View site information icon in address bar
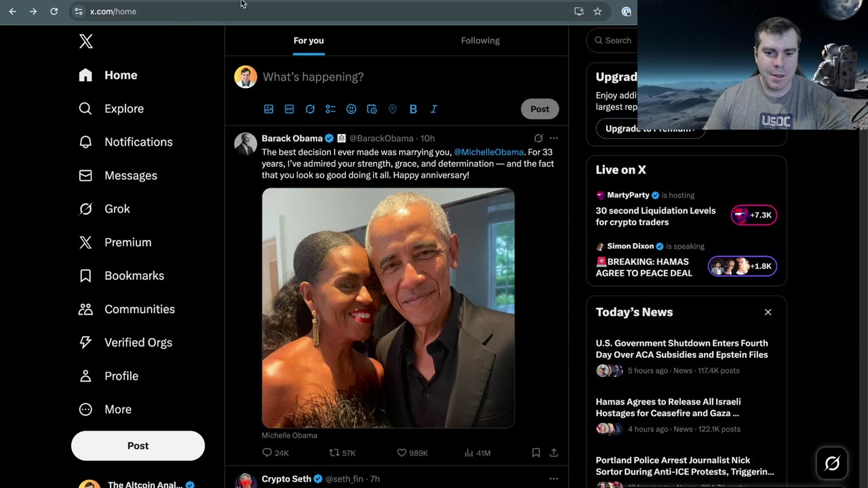The image size is (868, 488). point(78,12)
